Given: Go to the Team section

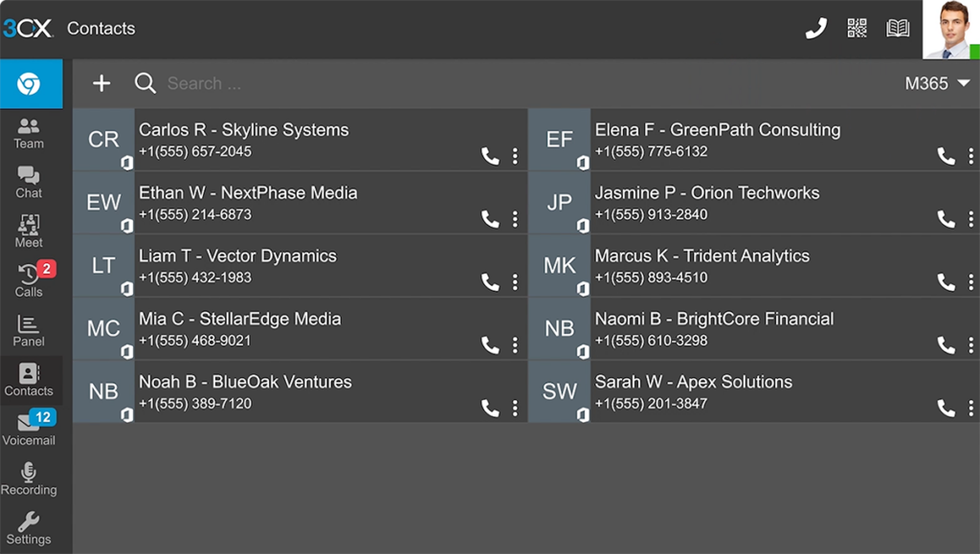Looking at the screenshot, I should (29, 133).
